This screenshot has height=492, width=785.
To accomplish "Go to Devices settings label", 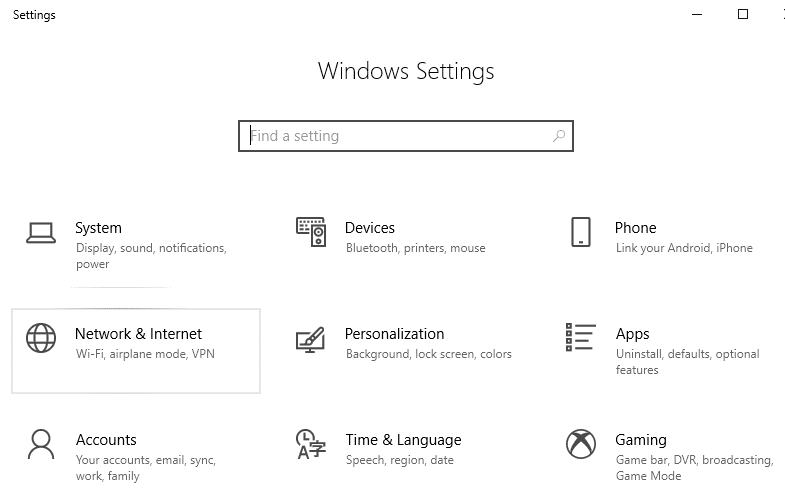I will [x=369, y=228].
